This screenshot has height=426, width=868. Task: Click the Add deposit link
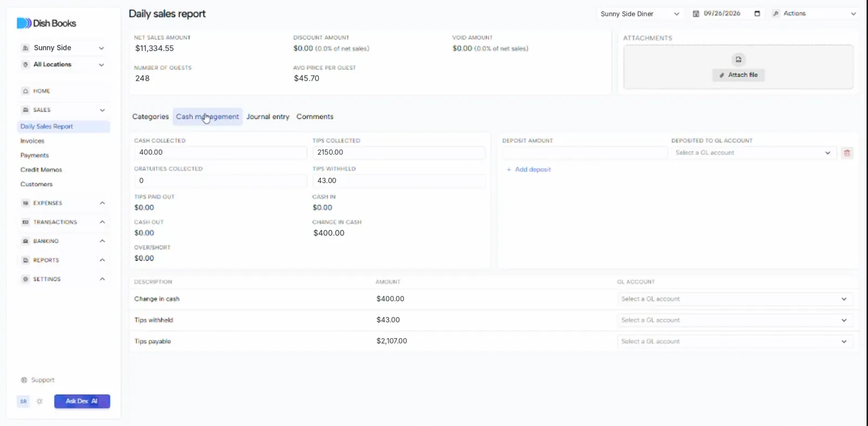(x=528, y=170)
